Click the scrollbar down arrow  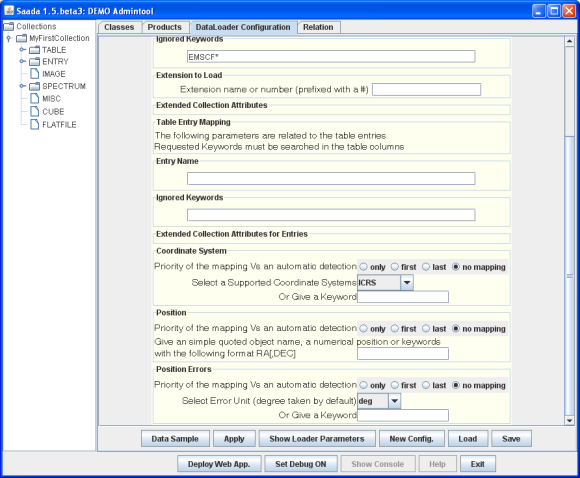click(569, 420)
